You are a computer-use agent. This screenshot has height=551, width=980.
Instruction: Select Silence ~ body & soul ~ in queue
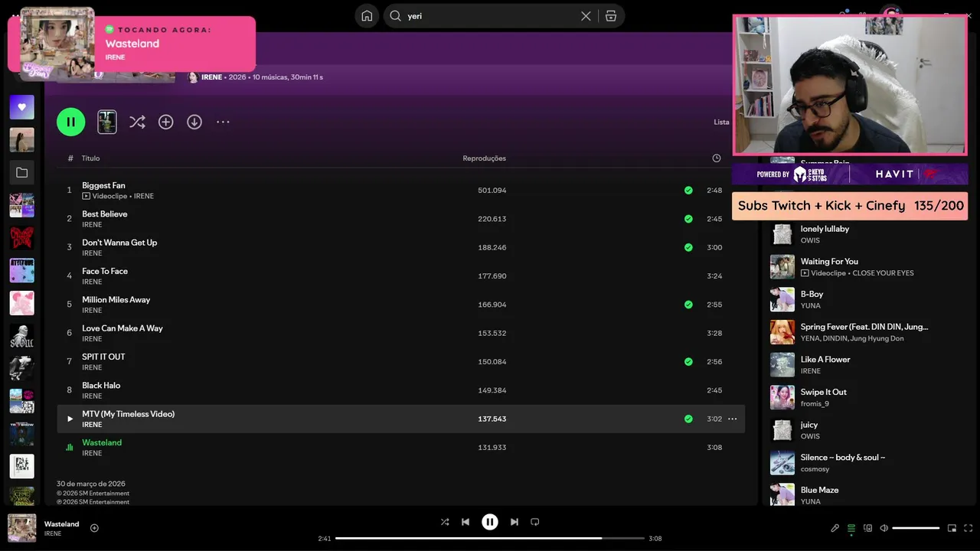(843, 458)
